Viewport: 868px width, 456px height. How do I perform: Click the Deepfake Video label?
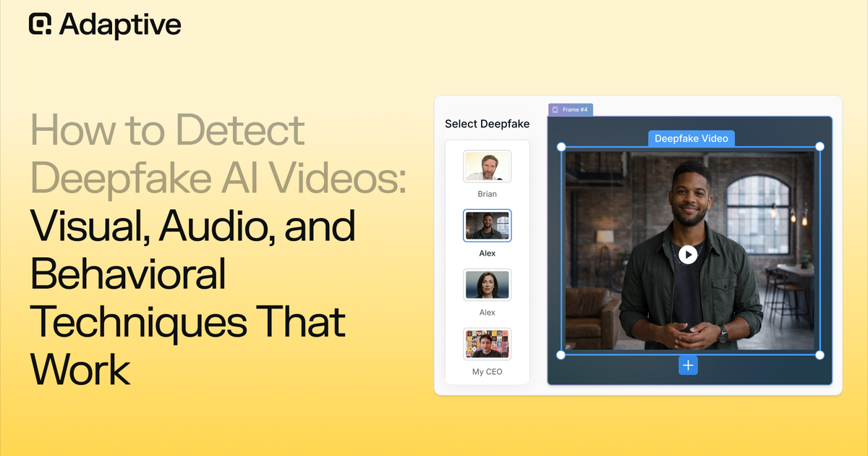(691, 138)
